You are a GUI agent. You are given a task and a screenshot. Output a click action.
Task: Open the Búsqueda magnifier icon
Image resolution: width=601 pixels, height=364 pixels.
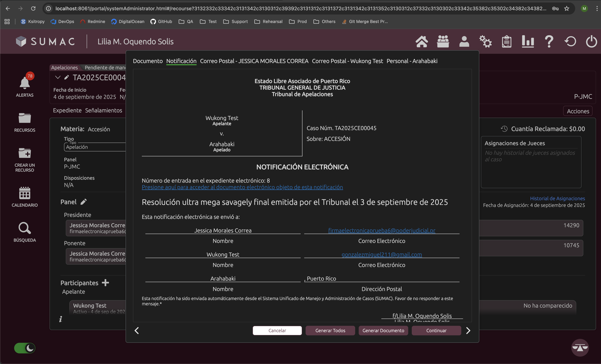coord(25,228)
